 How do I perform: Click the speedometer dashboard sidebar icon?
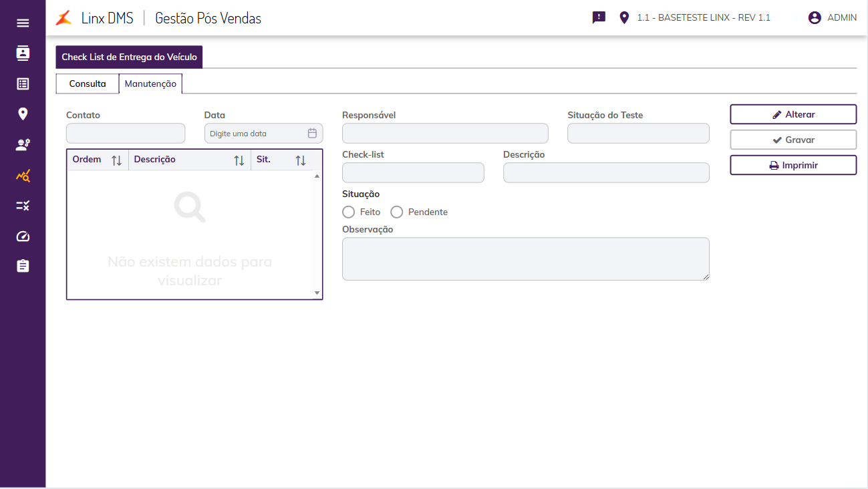23,236
